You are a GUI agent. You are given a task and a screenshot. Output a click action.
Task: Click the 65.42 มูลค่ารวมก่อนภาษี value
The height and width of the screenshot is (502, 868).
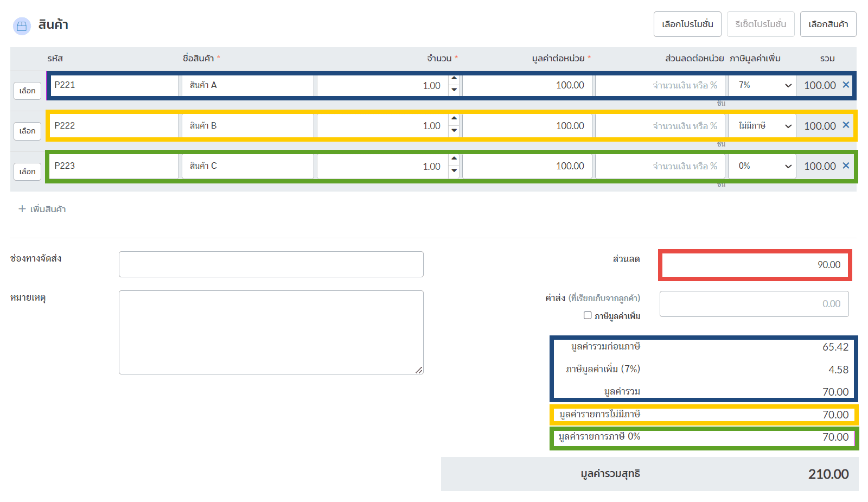835,347
